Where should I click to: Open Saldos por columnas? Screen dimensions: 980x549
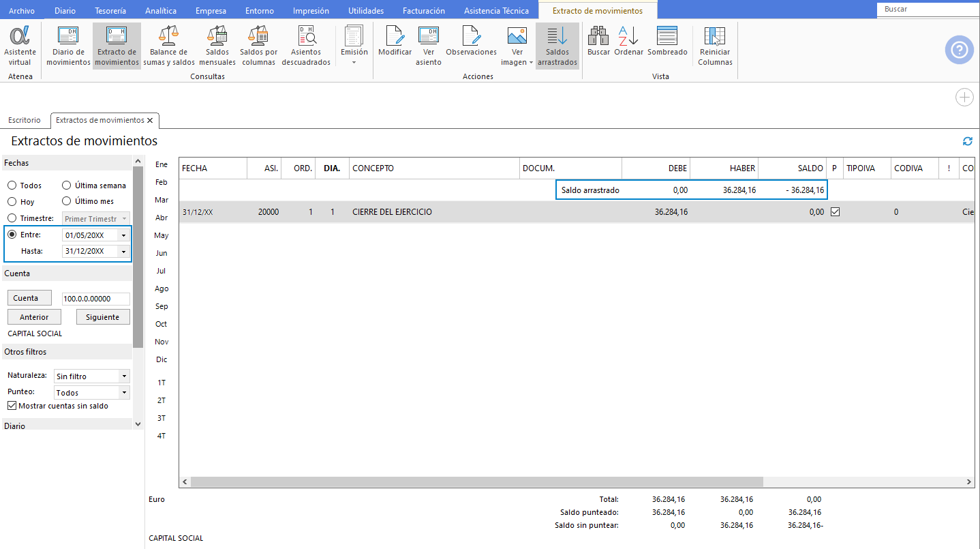258,46
